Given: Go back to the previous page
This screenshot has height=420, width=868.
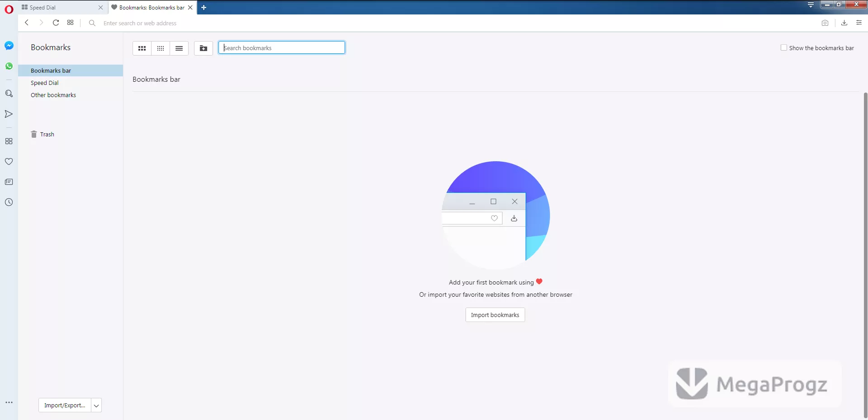Looking at the screenshot, I should (x=27, y=23).
